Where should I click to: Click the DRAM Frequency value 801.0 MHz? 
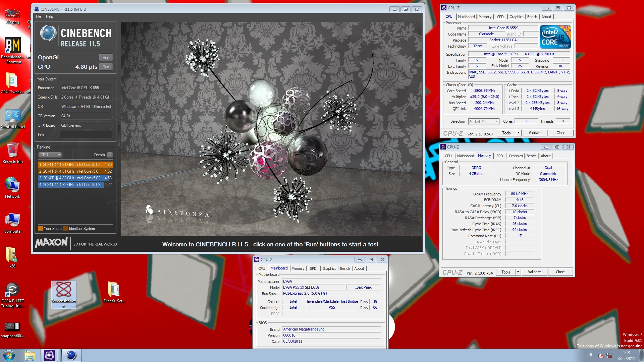pos(519,194)
